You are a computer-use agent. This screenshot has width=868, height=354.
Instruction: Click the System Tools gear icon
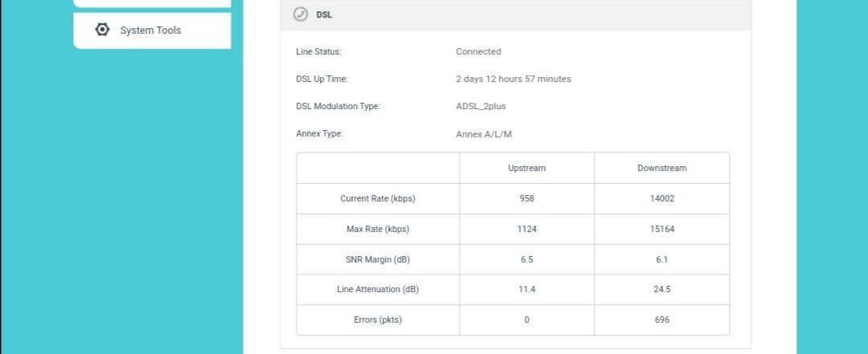tap(102, 30)
